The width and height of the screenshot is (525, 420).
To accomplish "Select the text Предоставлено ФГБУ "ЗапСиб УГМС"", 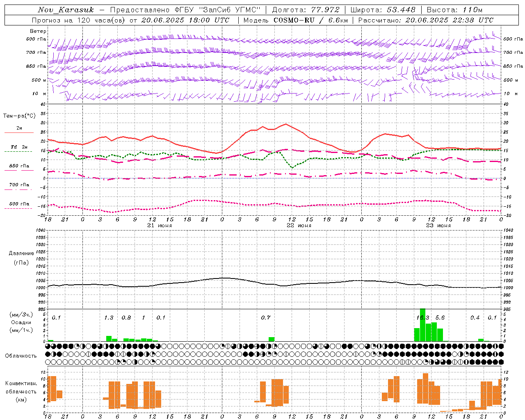I will pos(185,9).
